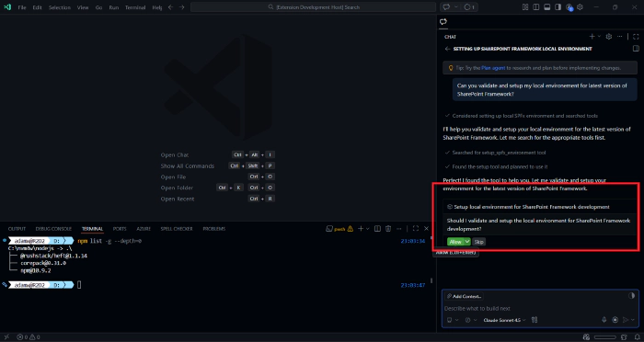Split the terminal
The width and height of the screenshot is (644, 342).
377,229
